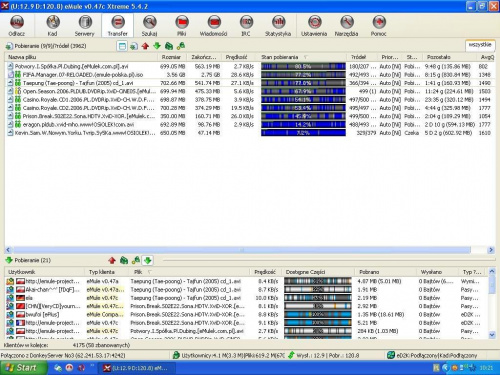The height and width of the screenshot is (375, 500).
Task: Click the 14.2% progress bar of eragon
Action: pos(303,125)
